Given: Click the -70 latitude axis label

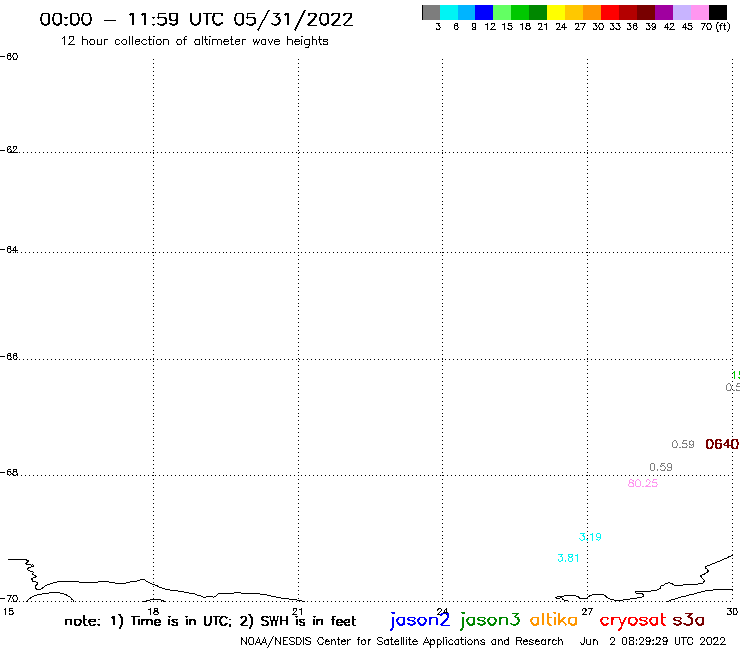Looking at the screenshot, I should [x=9, y=599].
